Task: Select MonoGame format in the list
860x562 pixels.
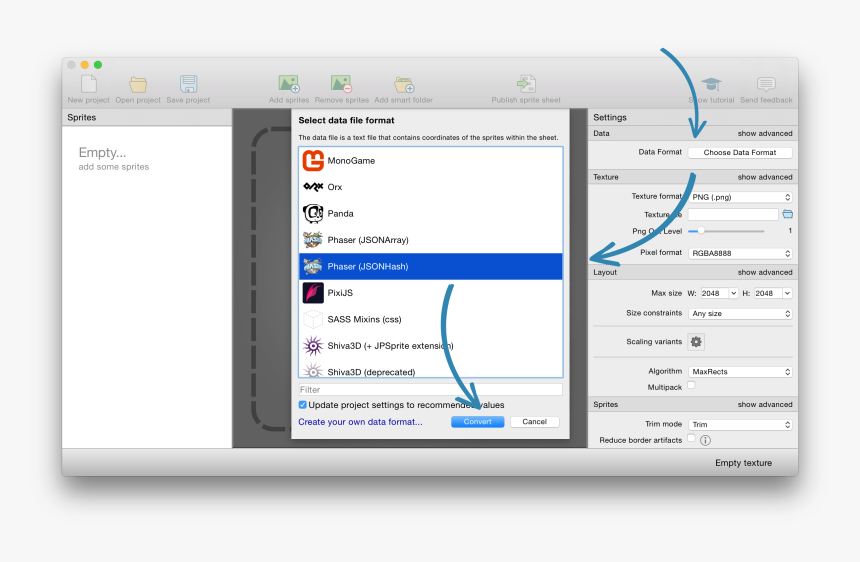Action: pyautogui.click(x=431, y=161)
